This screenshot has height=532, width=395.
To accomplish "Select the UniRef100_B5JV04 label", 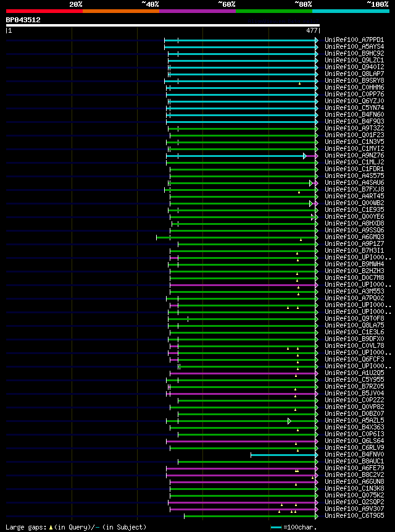I will pos(354,393).
